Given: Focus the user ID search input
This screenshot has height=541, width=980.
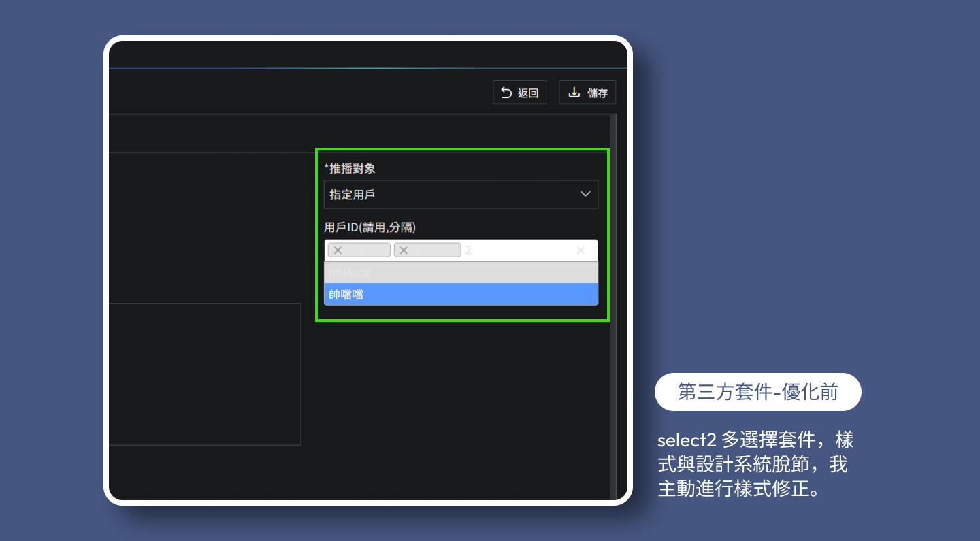Looking at the screenshot, I should pos(517,250).
